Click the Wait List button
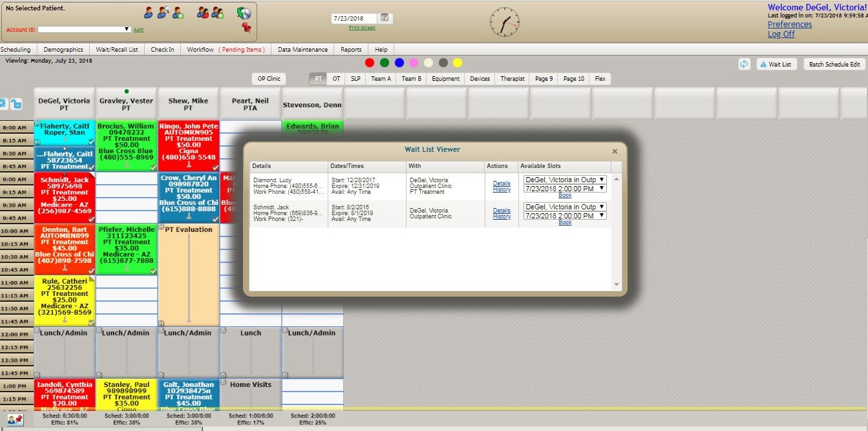868x431 pixels. click(776, 64)
